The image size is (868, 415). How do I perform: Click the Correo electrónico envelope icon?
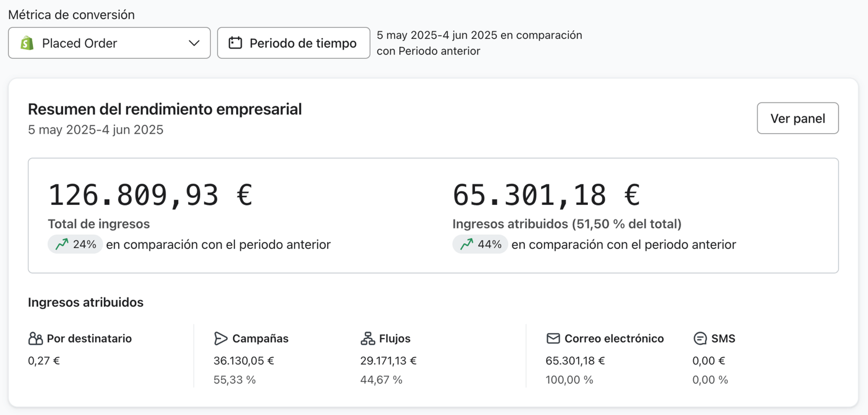pyautogui.click(x=553, y=339)
